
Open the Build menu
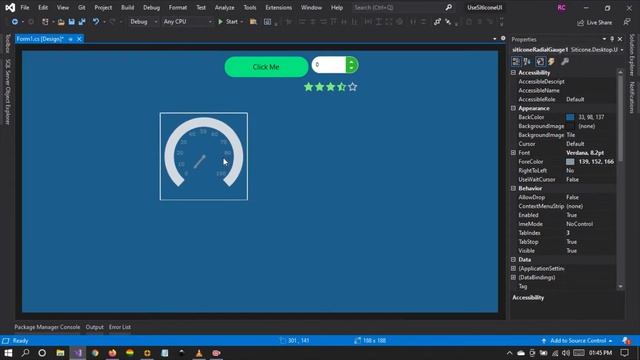coord(127,7)
